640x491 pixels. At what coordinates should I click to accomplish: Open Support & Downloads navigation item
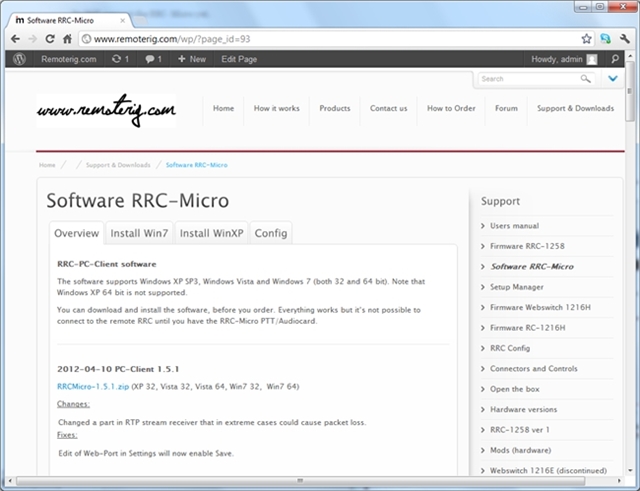575,108
